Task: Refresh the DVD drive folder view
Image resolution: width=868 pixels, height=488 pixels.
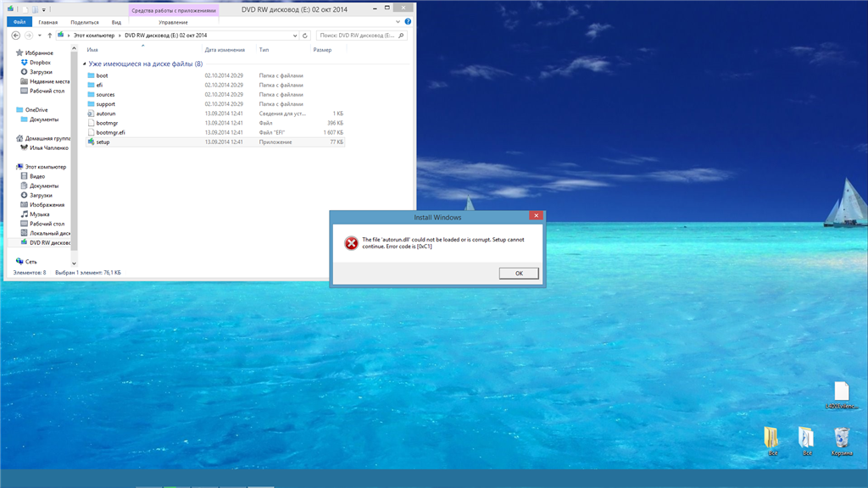Action: (x=304, y=36)
